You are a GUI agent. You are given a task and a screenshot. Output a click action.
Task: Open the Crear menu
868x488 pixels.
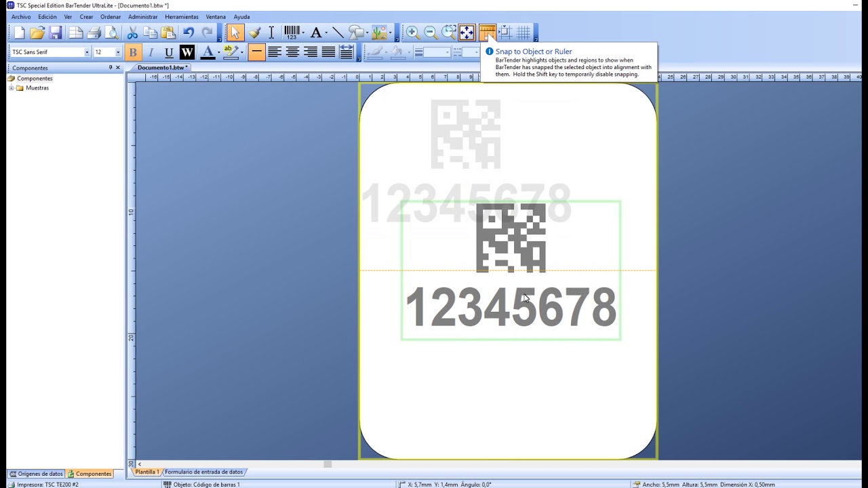(86, 17)
